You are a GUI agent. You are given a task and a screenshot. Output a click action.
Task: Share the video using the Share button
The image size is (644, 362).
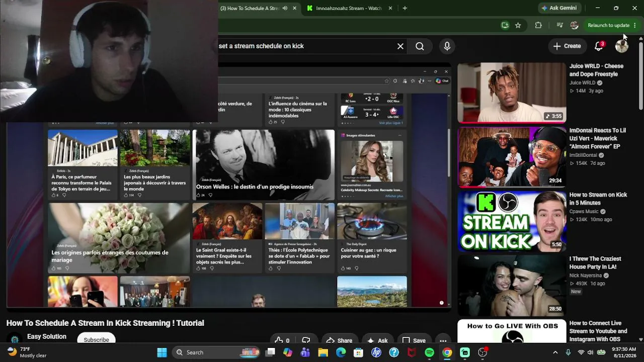click(x=339, y=340)
